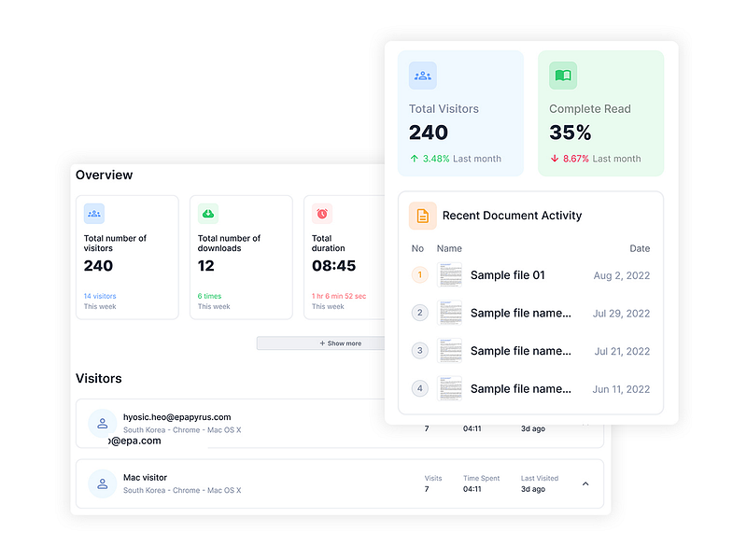
Task: Select the Sample file 01 entry
Action: (x=510, y=274)
